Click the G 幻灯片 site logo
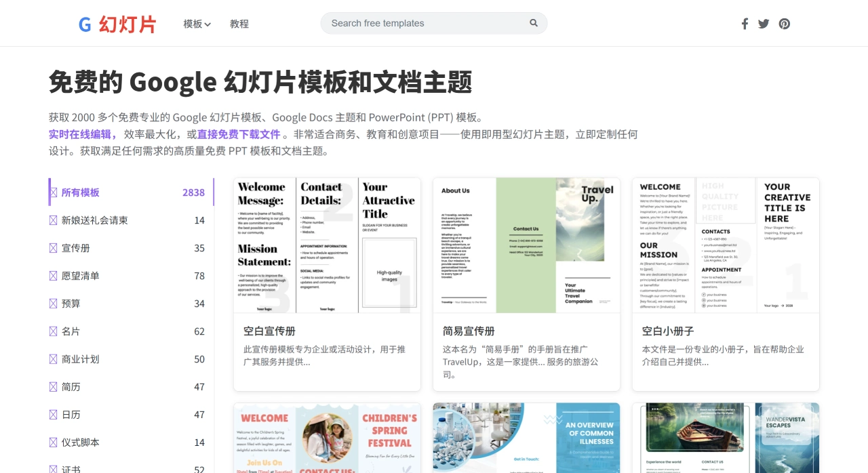868x473 pixels. [x=117, y=24]
